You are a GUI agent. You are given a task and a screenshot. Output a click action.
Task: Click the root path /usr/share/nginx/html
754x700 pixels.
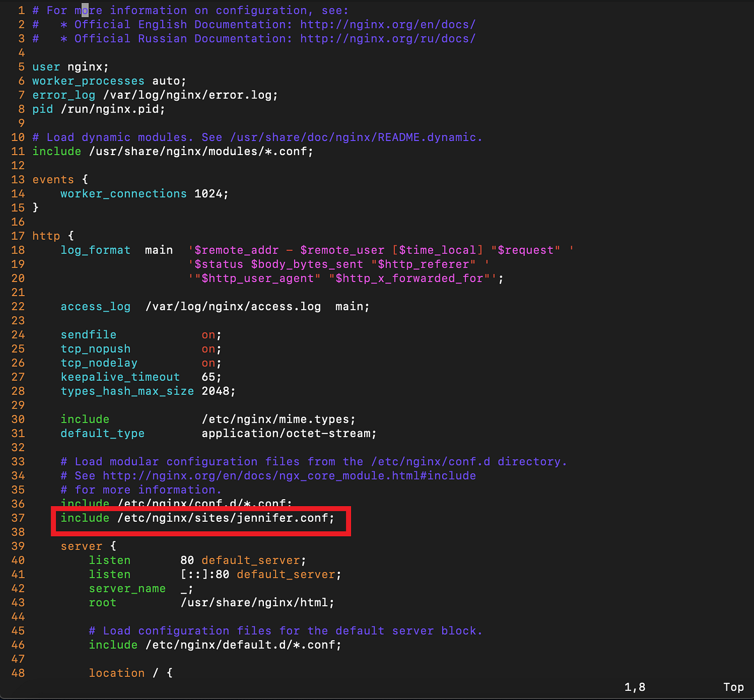pos(254,603)
